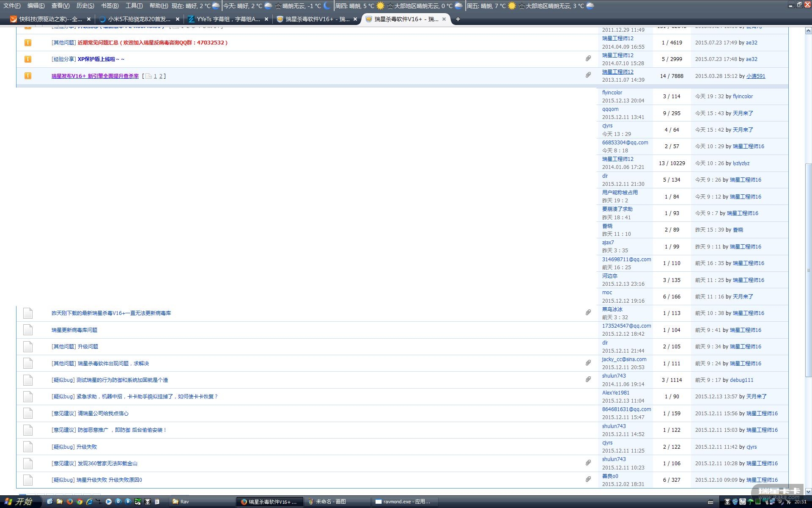Open the 书签(B) bookmarks menu

point(110,6)
